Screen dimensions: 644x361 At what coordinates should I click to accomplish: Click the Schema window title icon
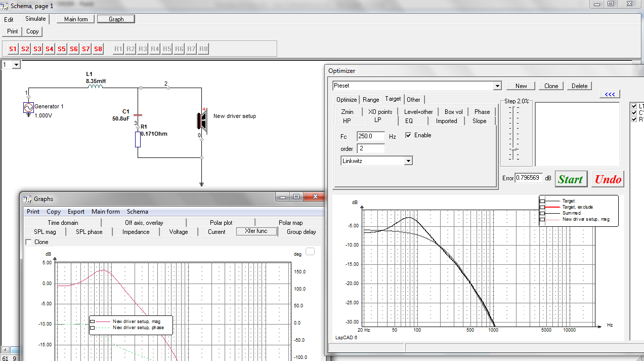point(5,6)
